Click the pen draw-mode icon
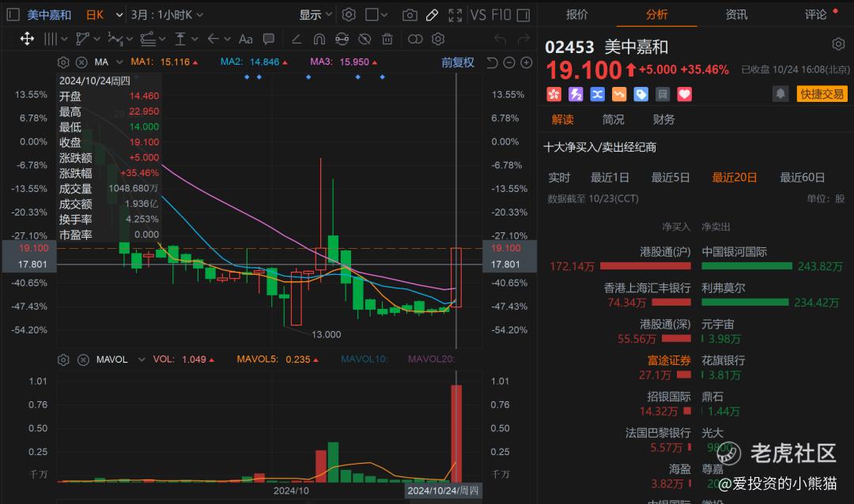Image resolution: width=854 pixels, height=504 pixels. click(x=432, y=15)
